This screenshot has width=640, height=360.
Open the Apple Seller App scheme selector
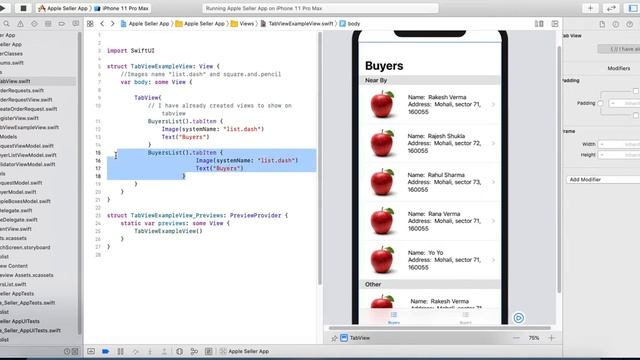click(63, 8)
